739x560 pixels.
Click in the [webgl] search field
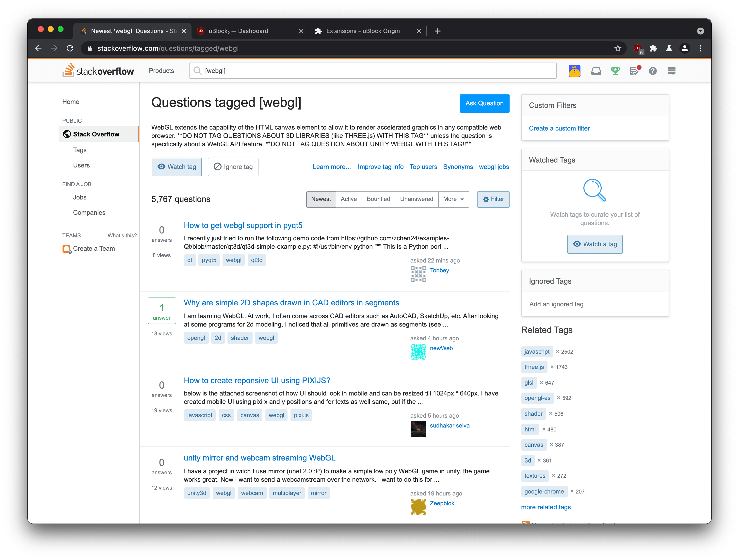point(373,71)
